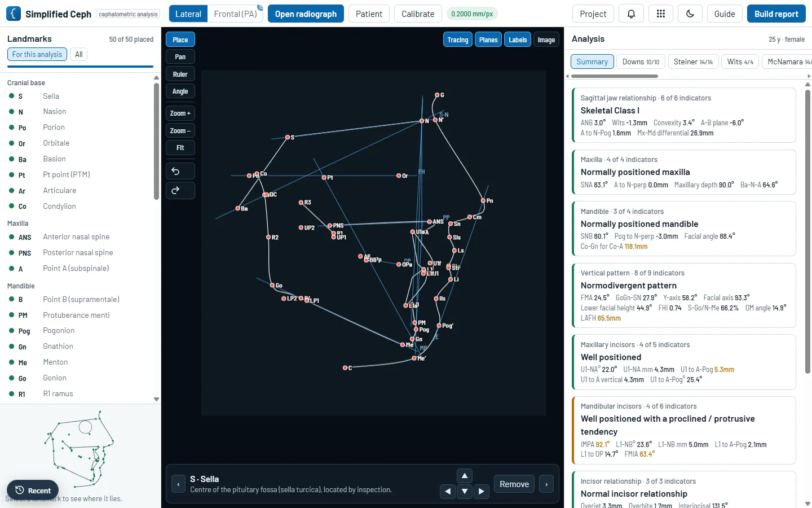Zoom out of the tracing canvas

[180, 130]
